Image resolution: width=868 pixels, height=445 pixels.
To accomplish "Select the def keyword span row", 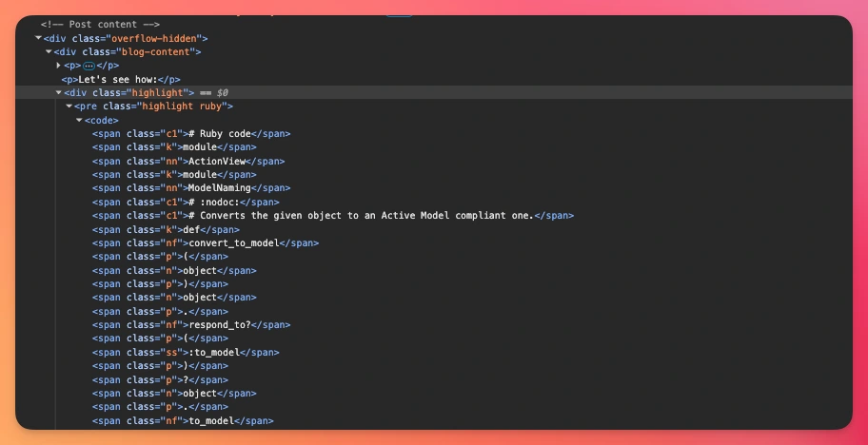I will [166, 229].
